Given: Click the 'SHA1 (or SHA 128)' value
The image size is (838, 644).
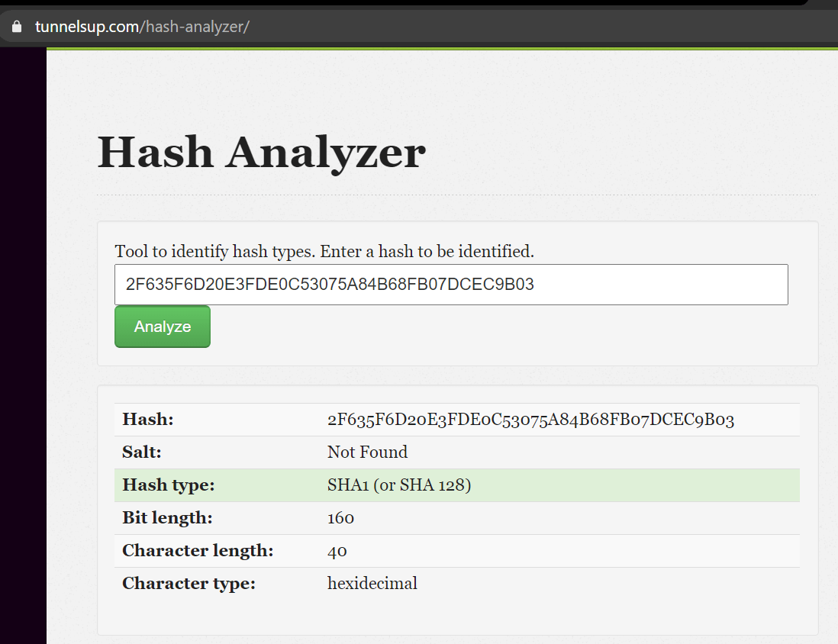Looking at the screenshot, I should 399,485.
